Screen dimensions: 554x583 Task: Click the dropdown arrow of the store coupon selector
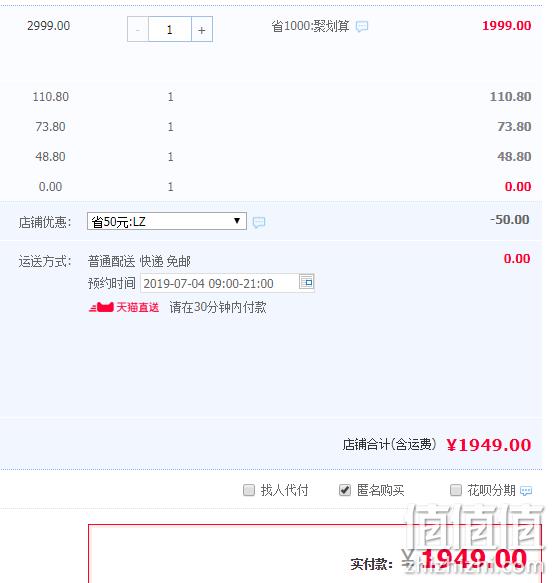click(x=237, y=221)
